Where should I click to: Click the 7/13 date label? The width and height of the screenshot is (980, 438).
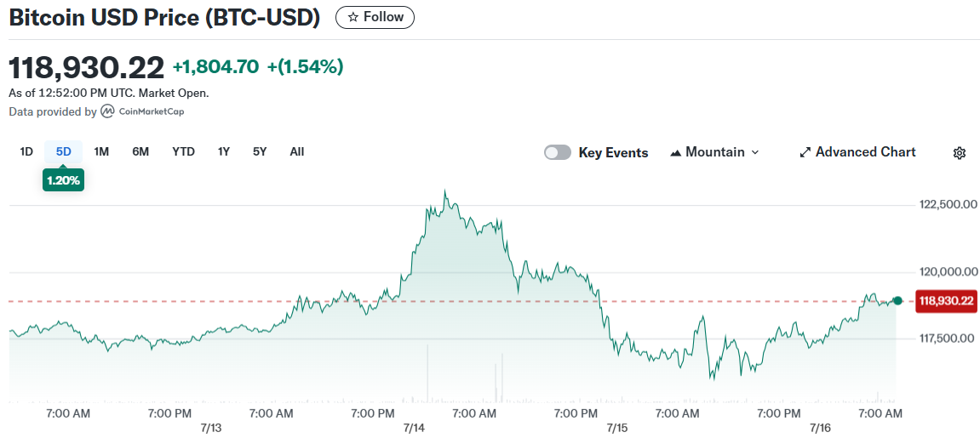[210, 428]
